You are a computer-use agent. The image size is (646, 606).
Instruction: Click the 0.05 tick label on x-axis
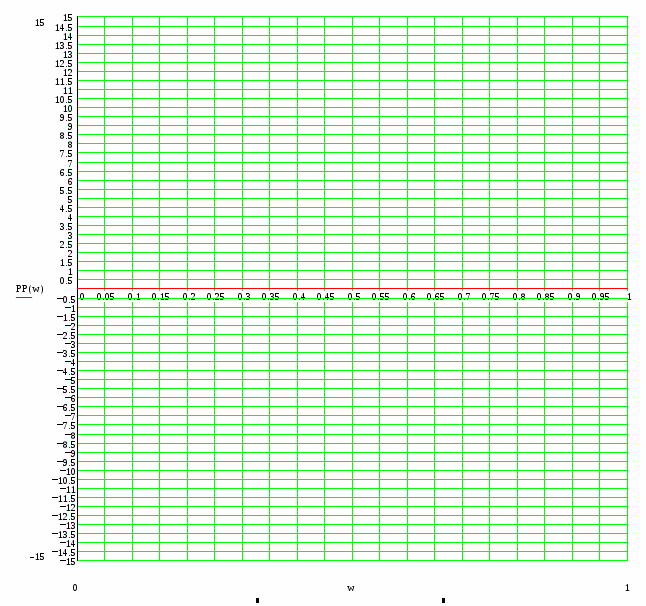coord(105,297)
